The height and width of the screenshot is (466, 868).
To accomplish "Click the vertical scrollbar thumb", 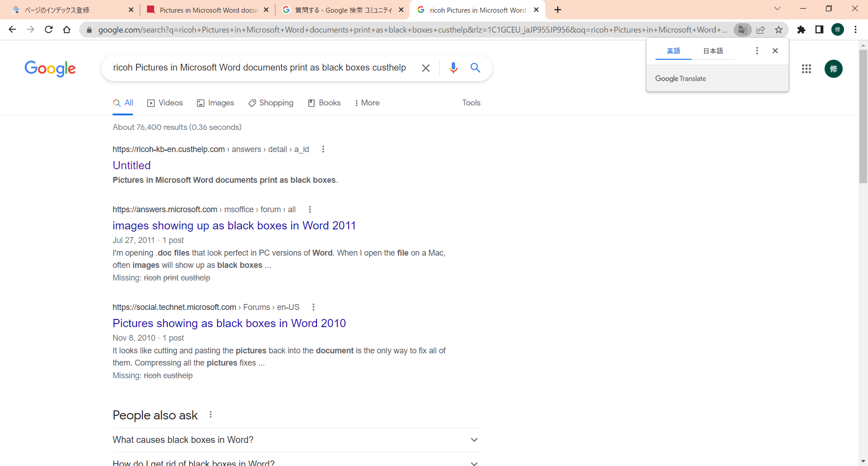I will [863, 117].
